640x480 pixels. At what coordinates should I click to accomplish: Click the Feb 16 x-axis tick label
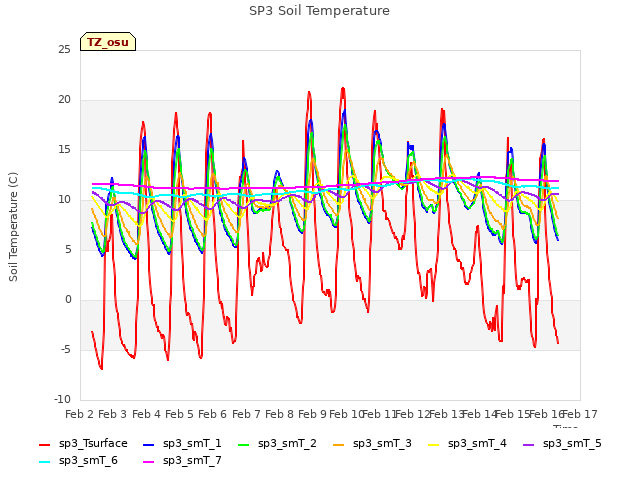pyautogui.click(x=546, y=414)
